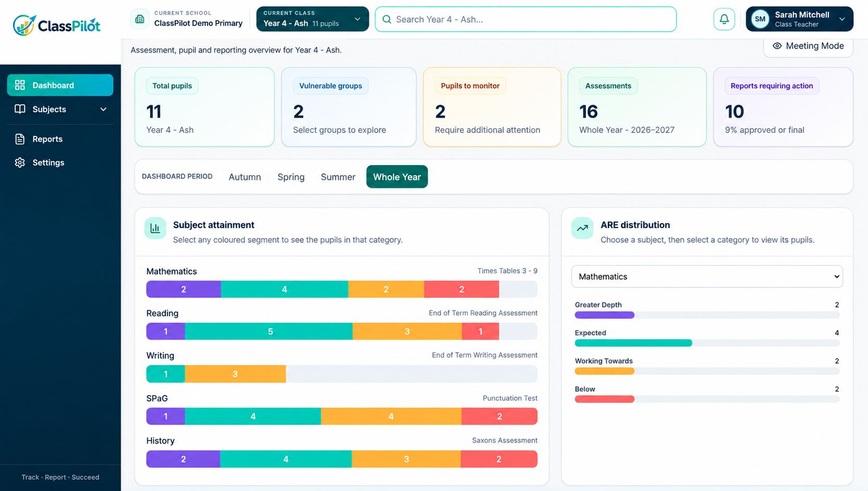Click the Saxons Assessment label
This screenshot has width=868, height=491.
pyautogui.click(x=505, y=440)
